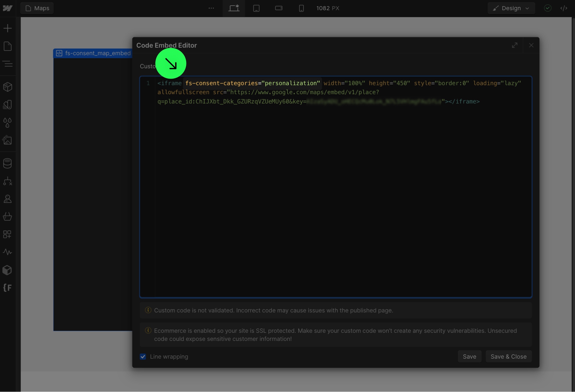Toggle the Line wrapping checkbox
575x392 pixels.
[143, 357]
